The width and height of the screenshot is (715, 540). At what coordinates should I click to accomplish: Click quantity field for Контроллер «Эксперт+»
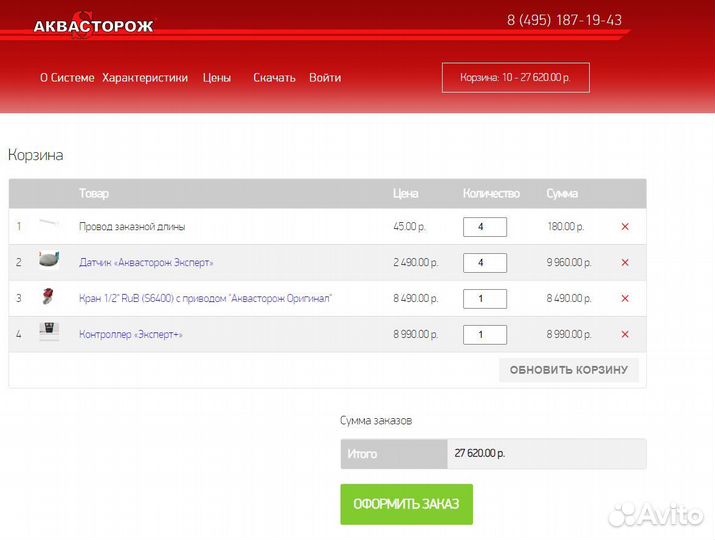pos(484,335)
